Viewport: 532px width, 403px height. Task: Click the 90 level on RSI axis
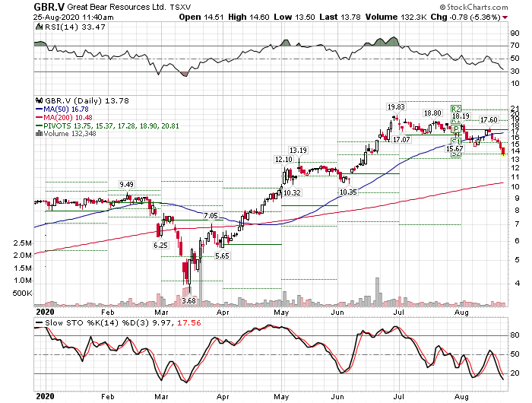click(515, 33)
